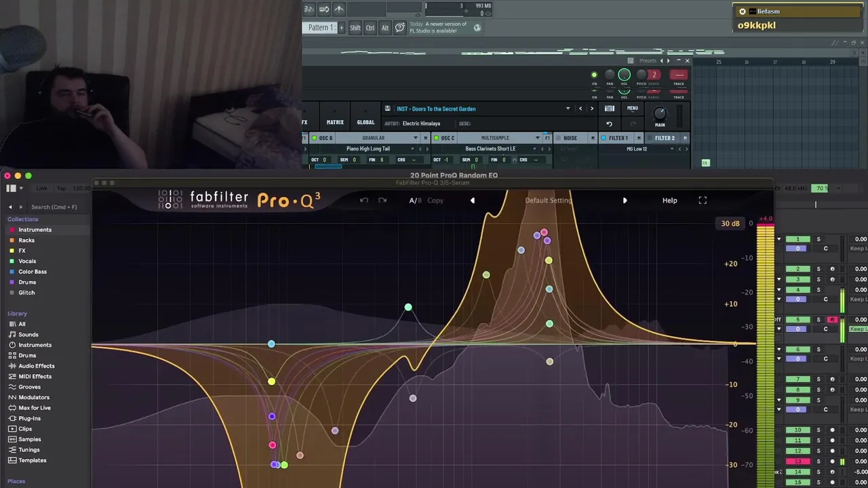
Task: Open the Serum MENU button
Action: 632,108
